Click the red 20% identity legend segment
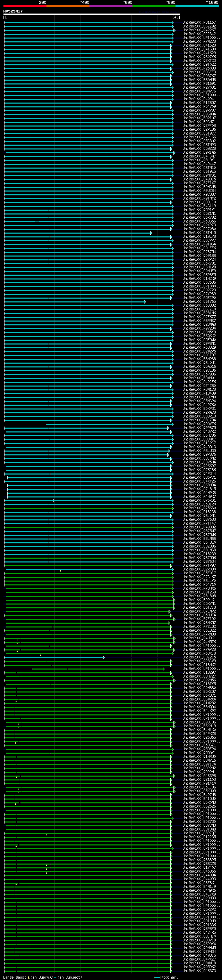222x980 pixels. 25,6
